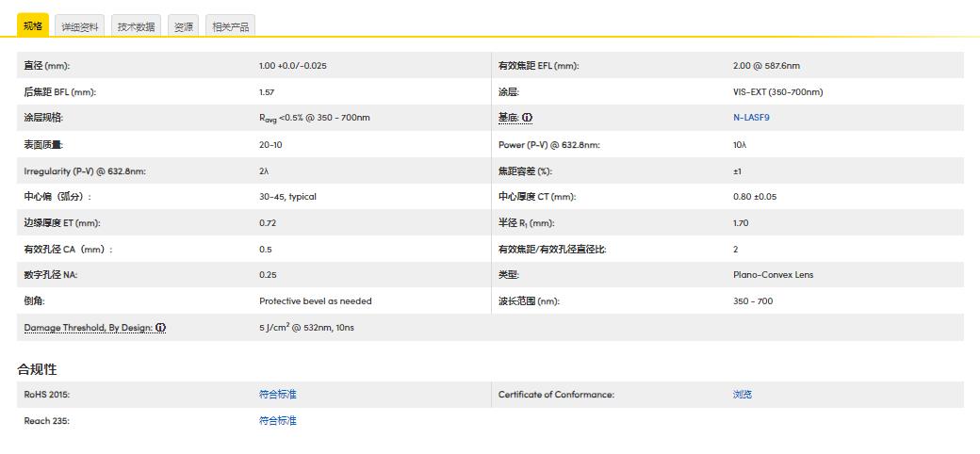Click the Plano-Convex Lens type value

pos(773,275)
